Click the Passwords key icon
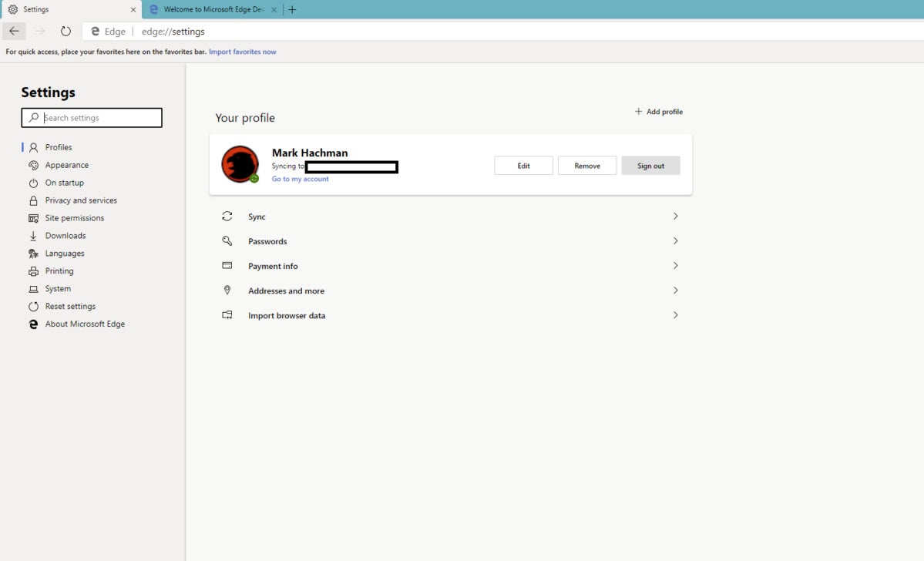The image size is (924, 561). coord(227,241)
